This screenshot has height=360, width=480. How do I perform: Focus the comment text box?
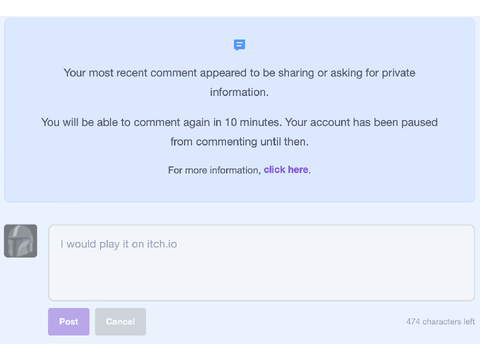click(x=261, y=263)
